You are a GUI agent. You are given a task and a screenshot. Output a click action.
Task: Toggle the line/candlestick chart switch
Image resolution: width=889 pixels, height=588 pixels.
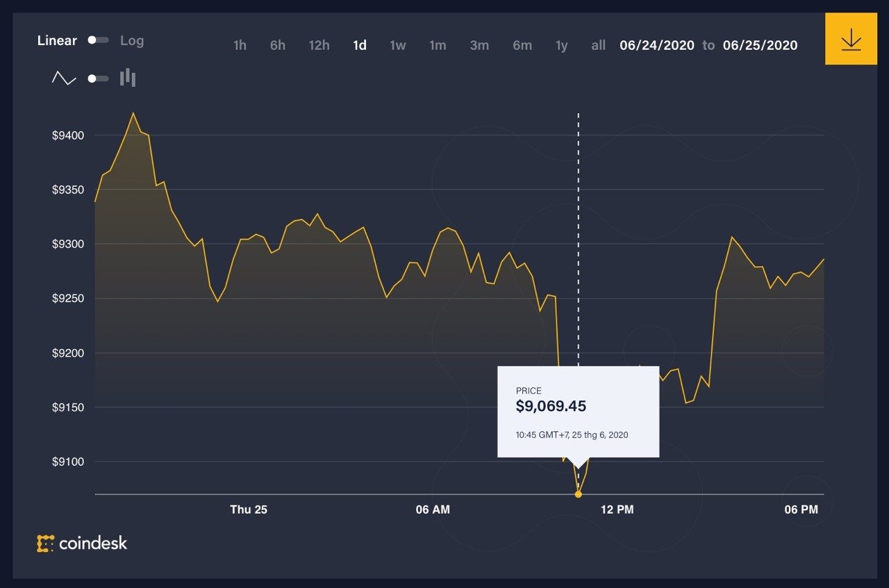tap(98, 78)
